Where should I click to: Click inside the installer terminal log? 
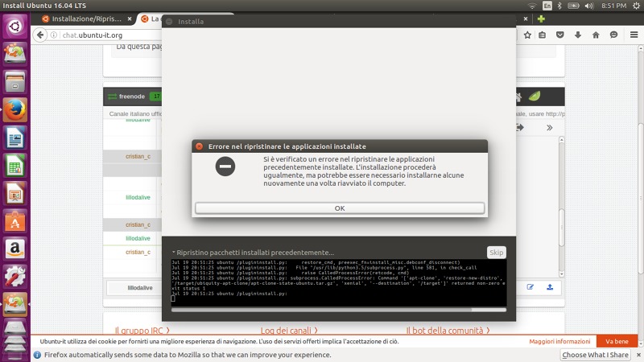pyautogui.click(x=338, y=283)
